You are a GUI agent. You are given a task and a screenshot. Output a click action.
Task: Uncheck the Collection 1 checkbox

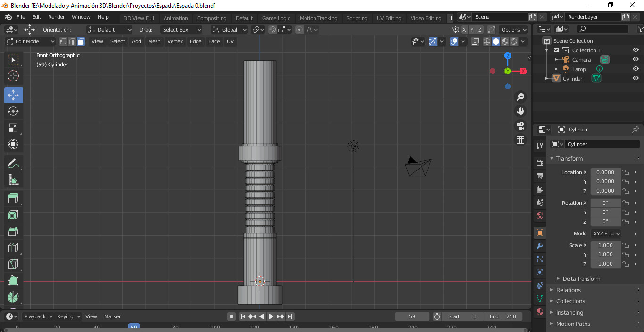tap(556, 50)
